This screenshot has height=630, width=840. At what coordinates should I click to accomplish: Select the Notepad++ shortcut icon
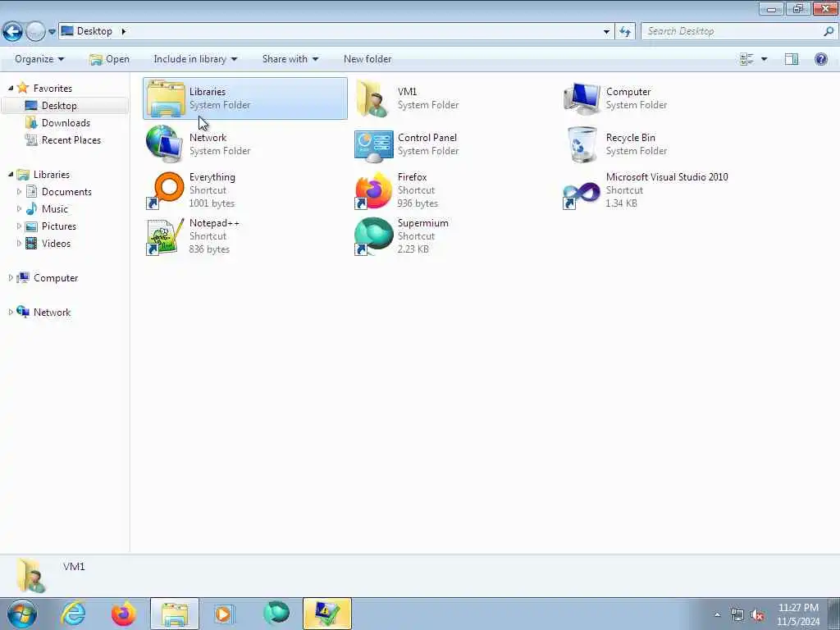[x=165, y=236]
